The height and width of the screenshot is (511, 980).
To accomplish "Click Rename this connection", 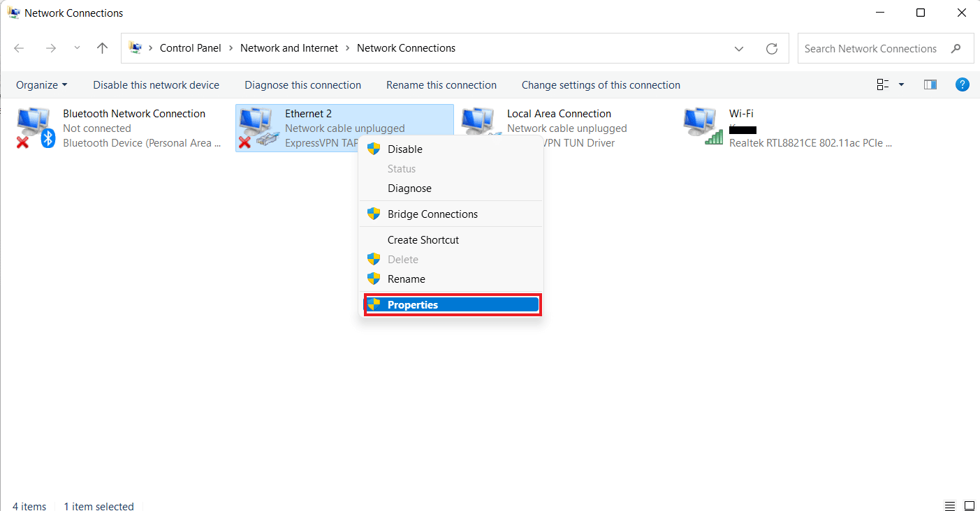I will coord(441,84).
